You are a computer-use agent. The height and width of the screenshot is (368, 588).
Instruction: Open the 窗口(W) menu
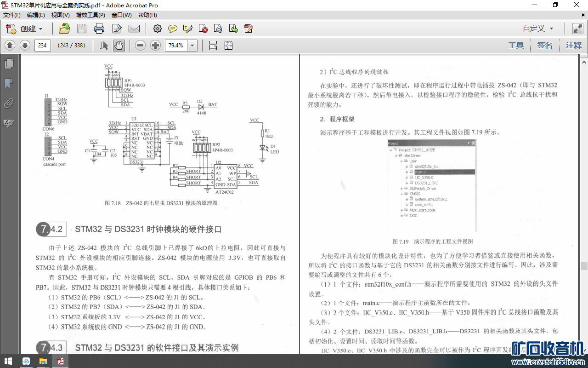[x=121, y=15]
